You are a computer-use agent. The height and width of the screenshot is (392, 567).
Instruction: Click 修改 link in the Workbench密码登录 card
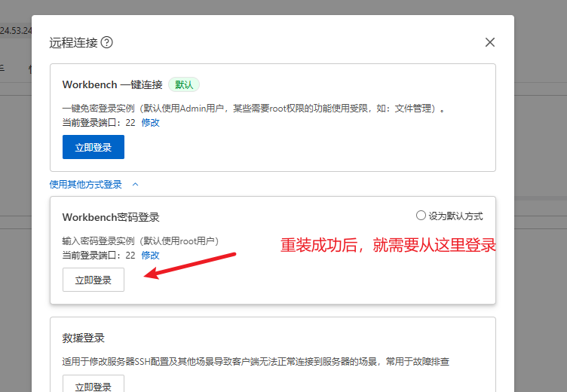pos(151,256)
